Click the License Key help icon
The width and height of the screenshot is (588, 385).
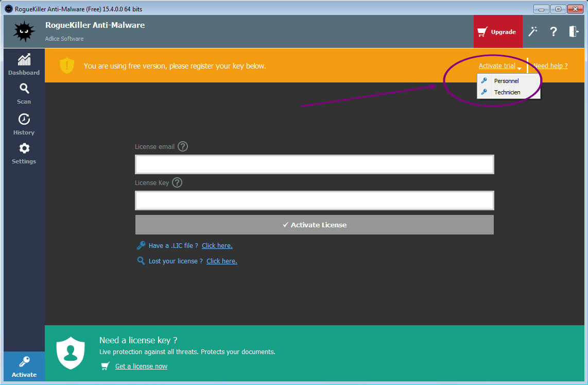pos(177,182)
